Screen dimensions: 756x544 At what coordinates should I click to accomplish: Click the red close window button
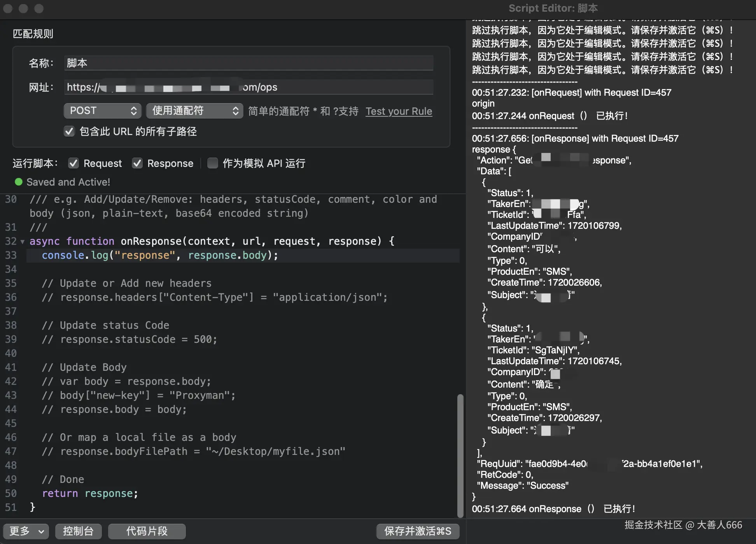[8, 9]
